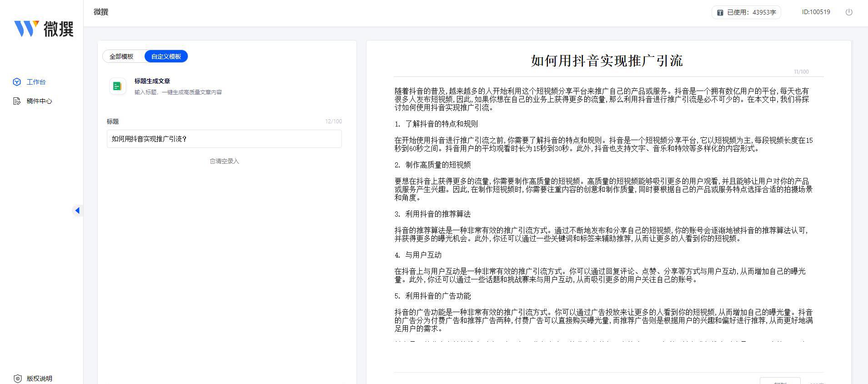Click the heading 3. 利用抖音的推荐算法
The image size is (868, 384).
[x=432, y=214]
